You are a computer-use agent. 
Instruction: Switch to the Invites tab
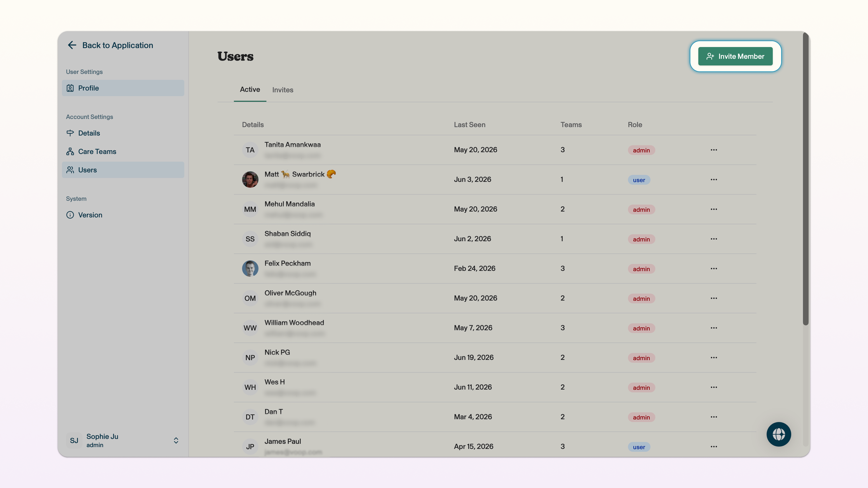click(283, 90)
